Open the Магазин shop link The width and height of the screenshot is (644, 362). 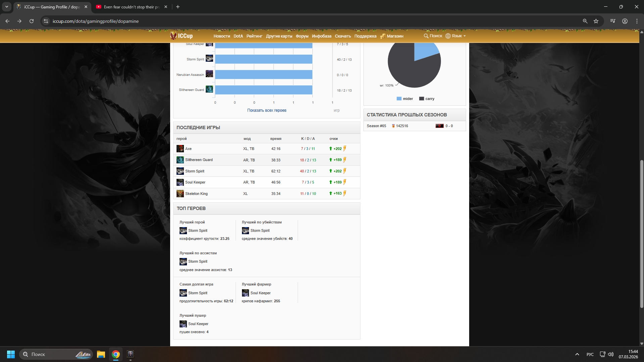coord(392,36)
